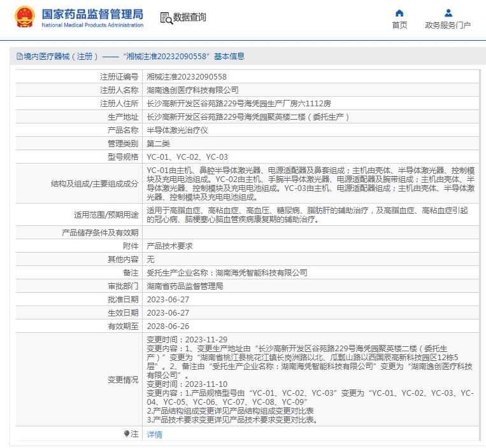Open the 数据查询 search icon
The height and width of the screenshot is (448, 486).
tap(166, 18)
